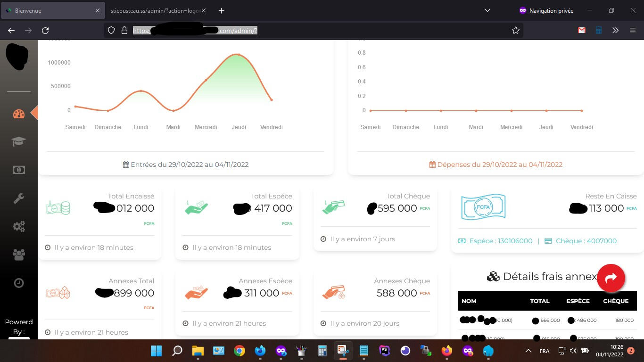Expand the more tools overflow chevrons
This screenshot has height=362, width=644.
tap(615, 30)
